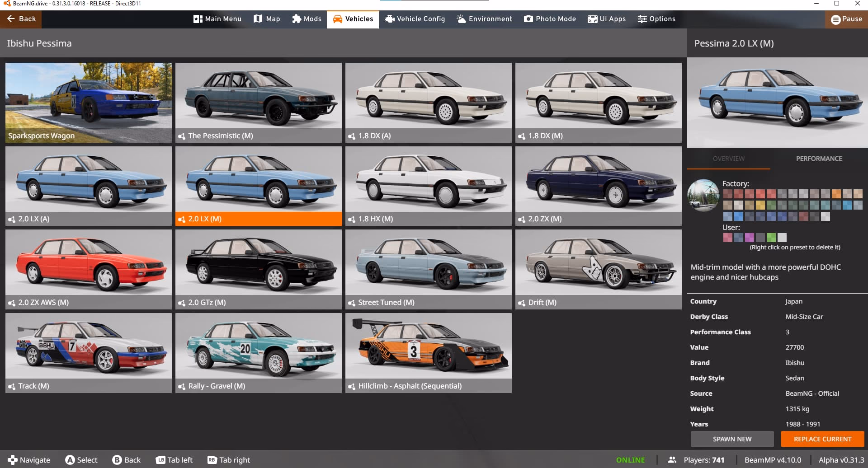Viewport: 868px width, 468px height.
Task: Select the magenta User color preset
Action: point(749,238)
